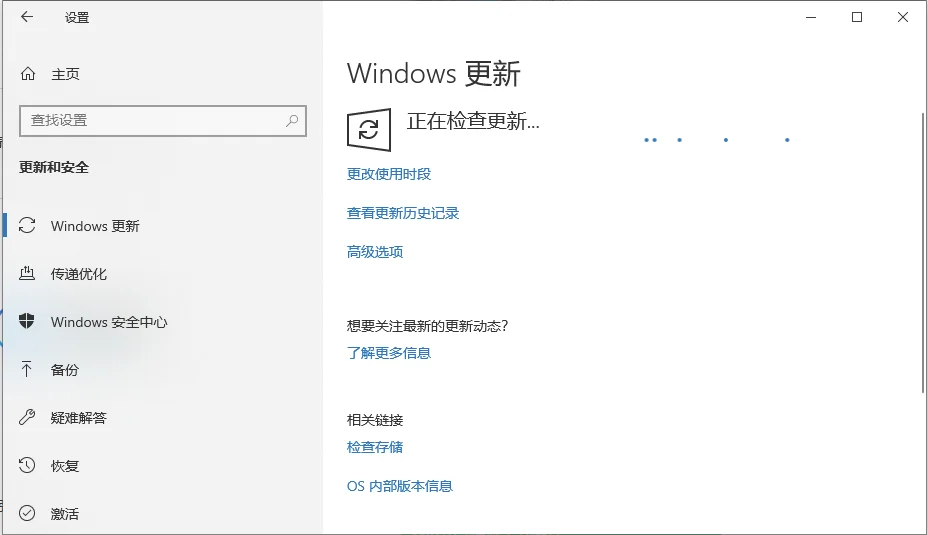This screenshot has width=928, height=535.
Task: Minimize the Settings window
Action: pyautogui.click(x=811, y=17)
